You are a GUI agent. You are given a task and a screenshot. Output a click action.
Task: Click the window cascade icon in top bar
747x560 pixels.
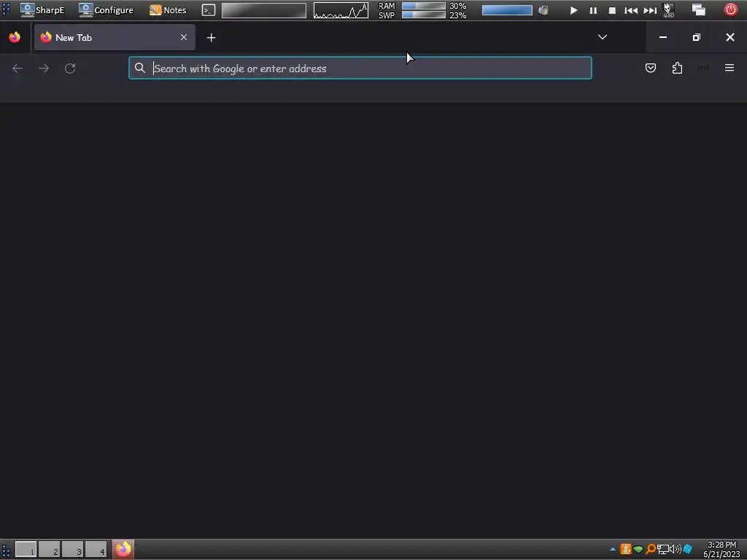pyautogui.click(x=698, y=9)
